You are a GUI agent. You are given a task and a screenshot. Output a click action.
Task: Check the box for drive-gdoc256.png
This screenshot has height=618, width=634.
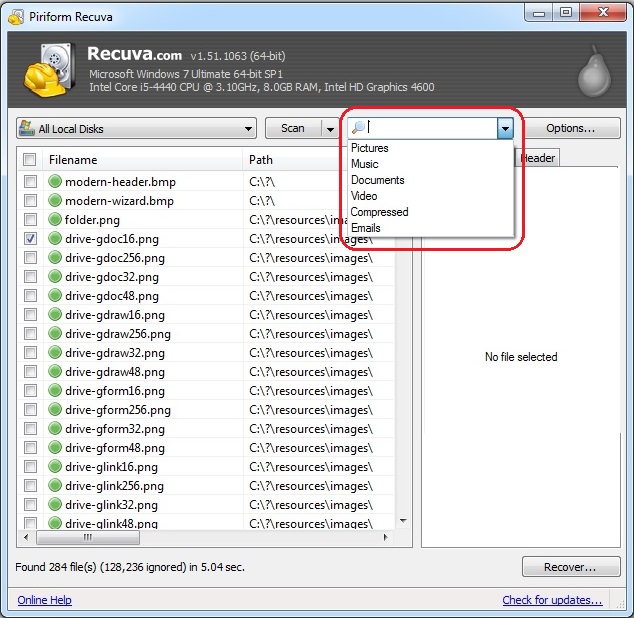coord(30,257)
